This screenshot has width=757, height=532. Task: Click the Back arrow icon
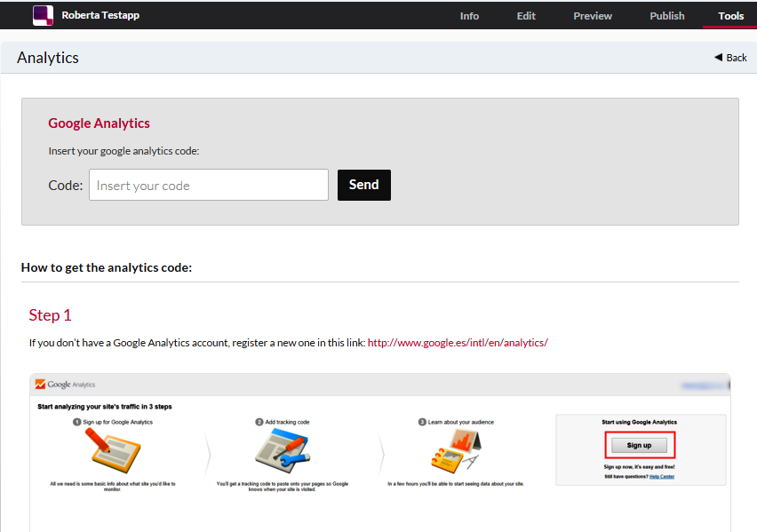[719, 58]
